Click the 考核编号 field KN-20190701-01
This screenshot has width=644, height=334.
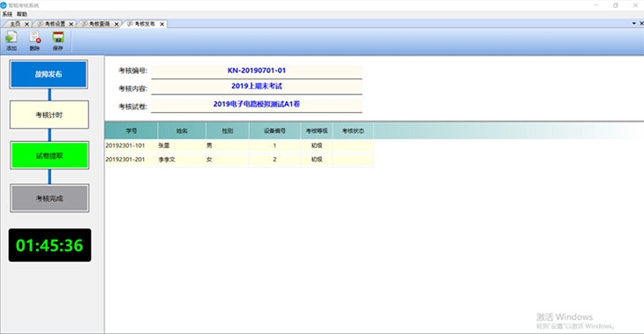click(257, 71)
